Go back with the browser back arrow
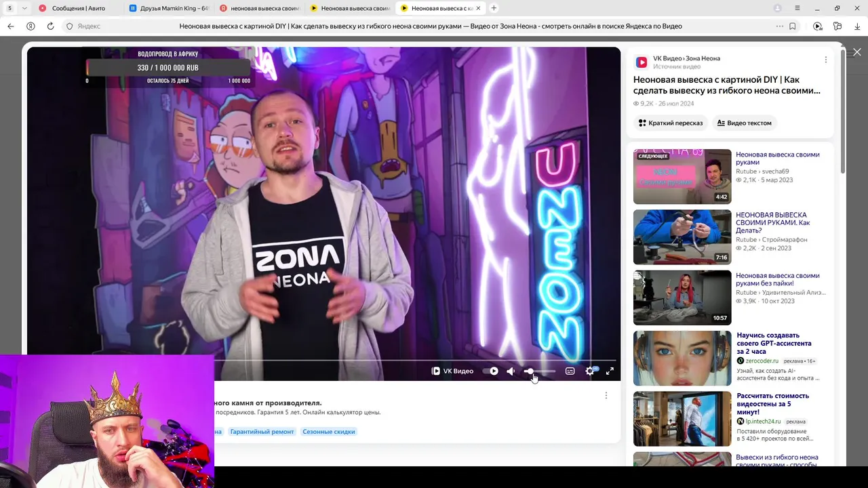This screenshot has width=868, height=488. 10,26
